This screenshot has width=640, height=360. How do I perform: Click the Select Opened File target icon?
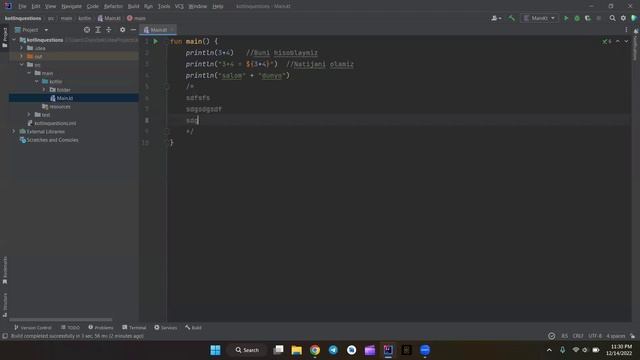pos(87,30)
